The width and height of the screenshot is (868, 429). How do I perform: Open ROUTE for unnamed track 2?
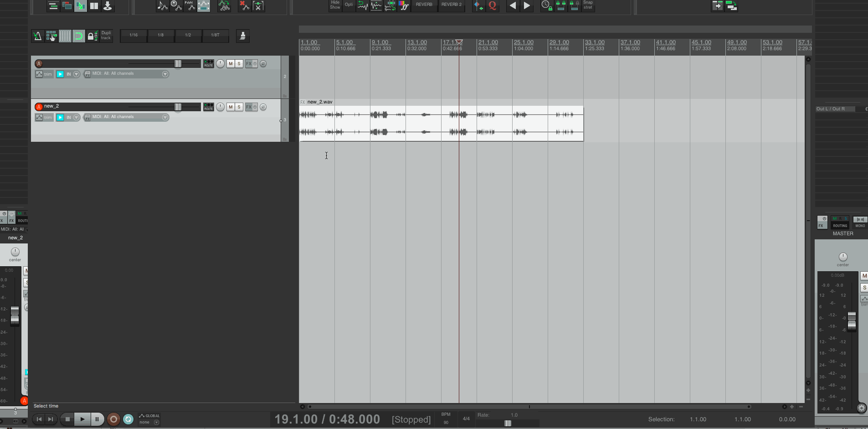coord(208,64)
